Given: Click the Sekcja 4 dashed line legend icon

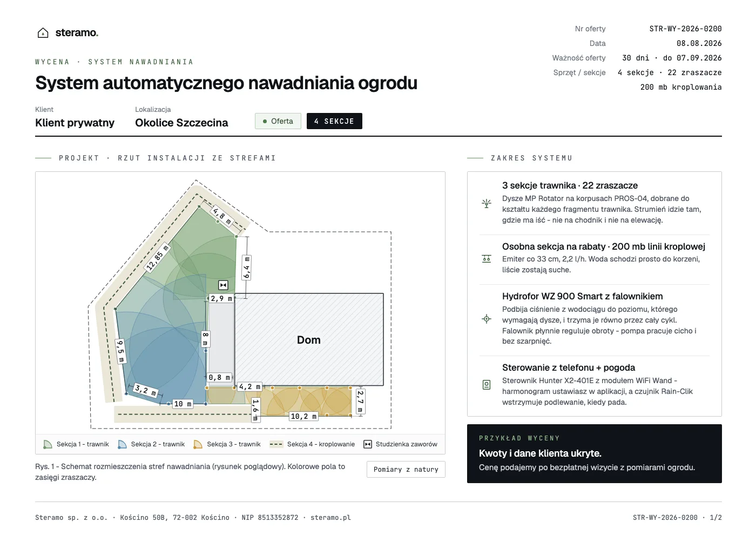Looking at the screenshot, I should [x=276, y=444].
